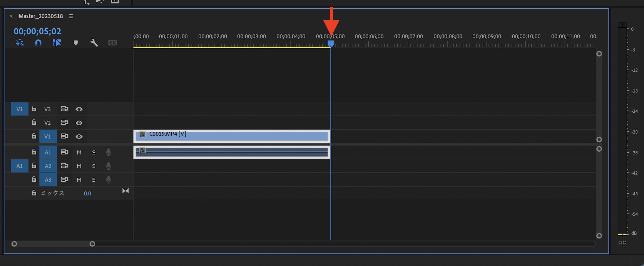Click the mix track end keyframe button
The width and height of the screenshot is (644, 266).
coord(126,191)
